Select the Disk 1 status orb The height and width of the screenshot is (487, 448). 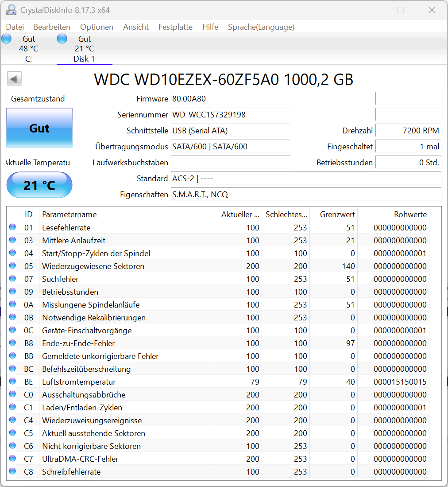(x=62, y=39)
